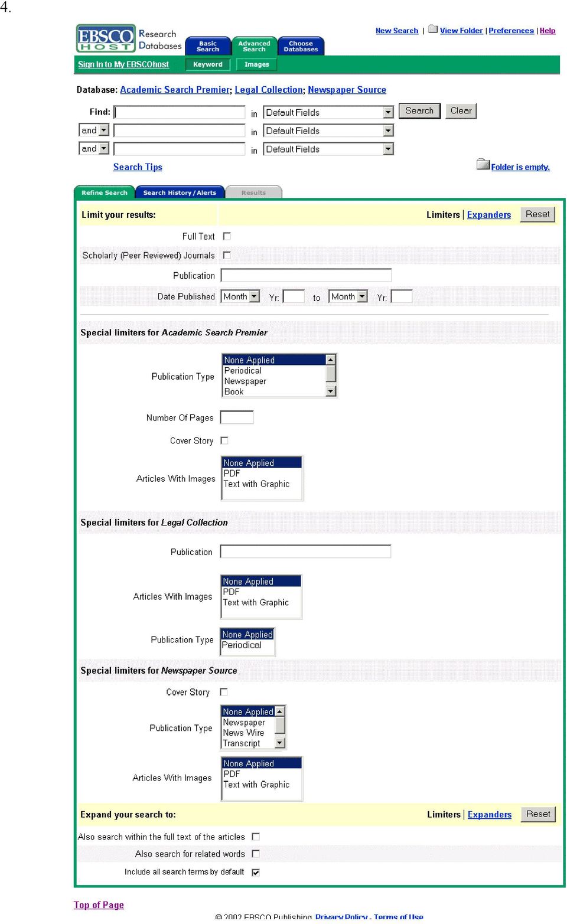
Task: Open the first 'and' operator dropdown
Action: (94, 130)
